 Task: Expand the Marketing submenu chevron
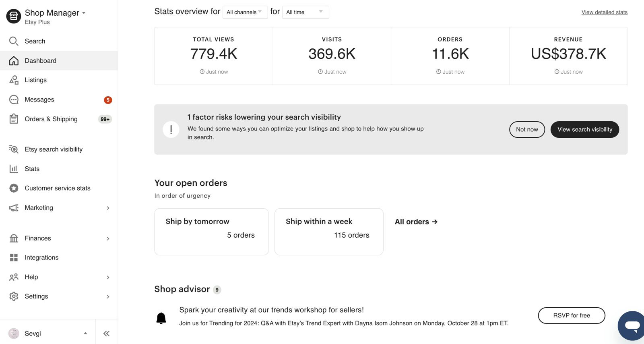[108, 208]
